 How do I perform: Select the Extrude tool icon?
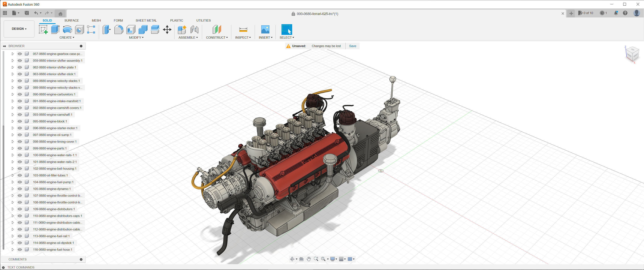pyautogui.click(x=55, y=30)
